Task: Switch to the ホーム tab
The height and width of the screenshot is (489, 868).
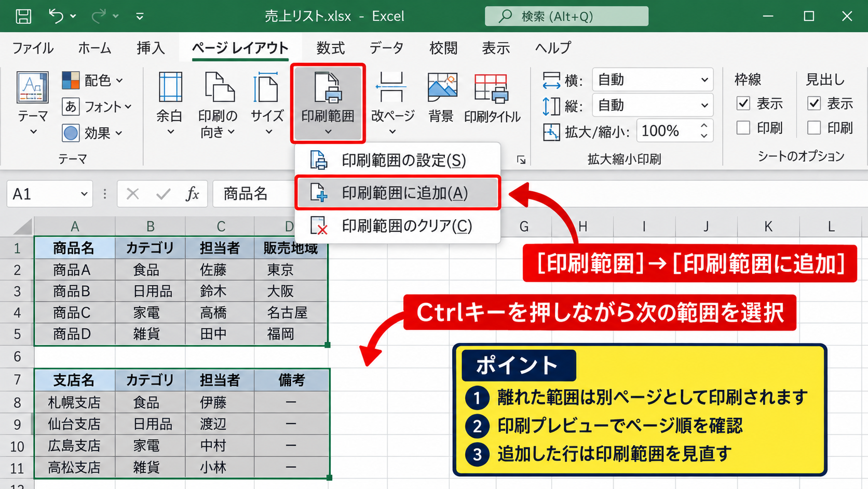Action: point(94,48)
